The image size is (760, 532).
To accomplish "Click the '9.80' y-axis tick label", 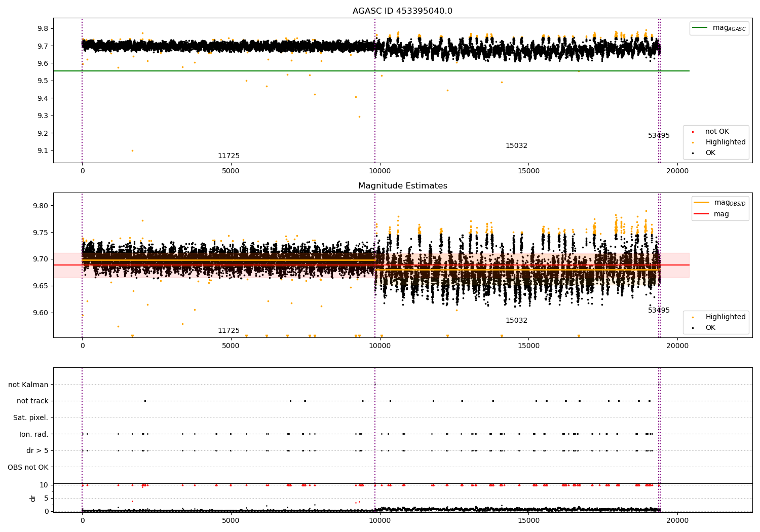I will pyautogui.click(x=41, y=206).
